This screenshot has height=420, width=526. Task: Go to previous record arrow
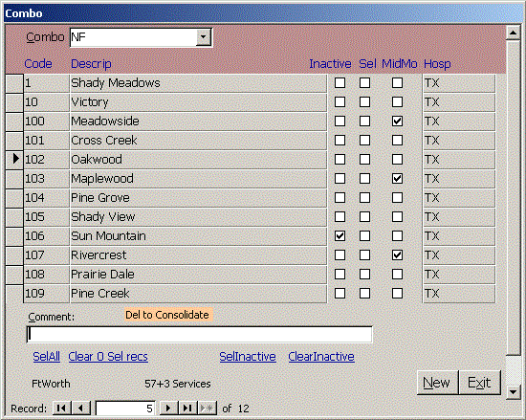[81, 408]
